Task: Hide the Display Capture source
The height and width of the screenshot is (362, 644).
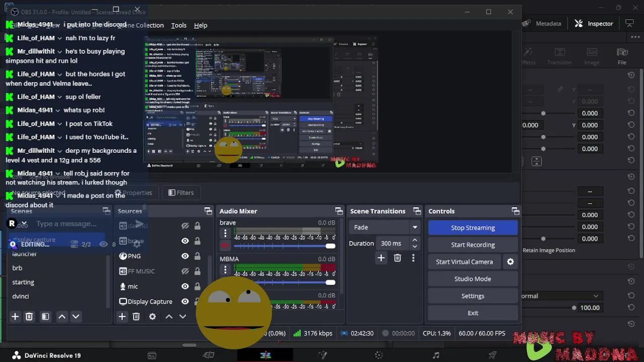Action: click(x=185, y=301)
